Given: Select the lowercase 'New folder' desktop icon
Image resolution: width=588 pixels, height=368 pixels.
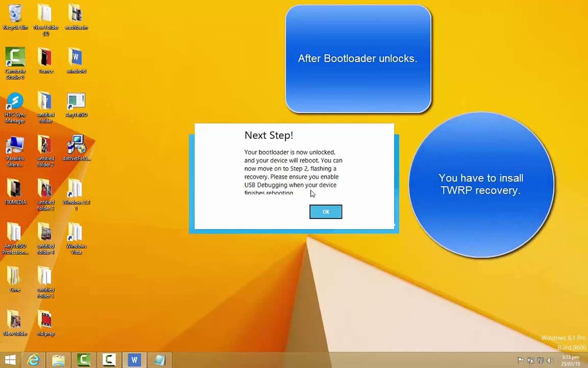Looking at the screenshot, I should tap(15, 323).
